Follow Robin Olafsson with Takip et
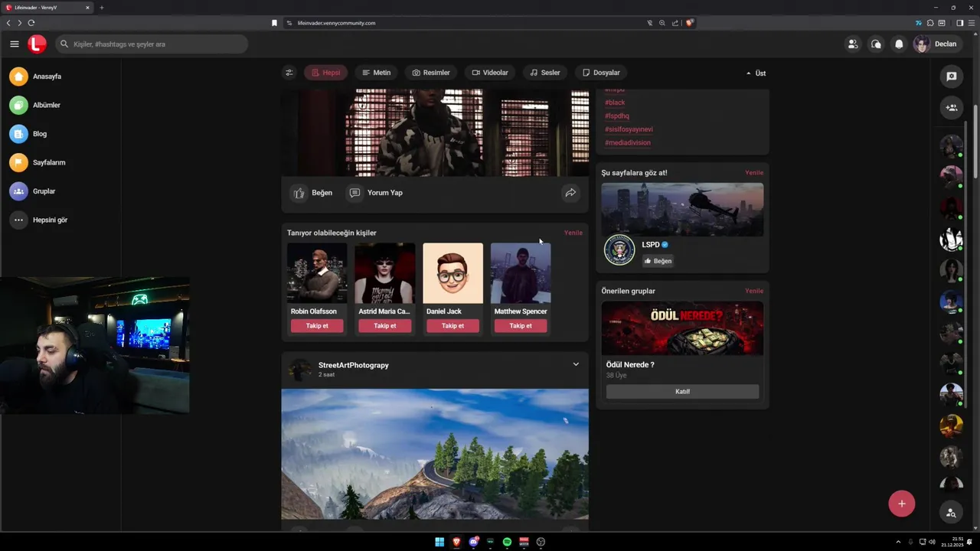 click(317, 326)
